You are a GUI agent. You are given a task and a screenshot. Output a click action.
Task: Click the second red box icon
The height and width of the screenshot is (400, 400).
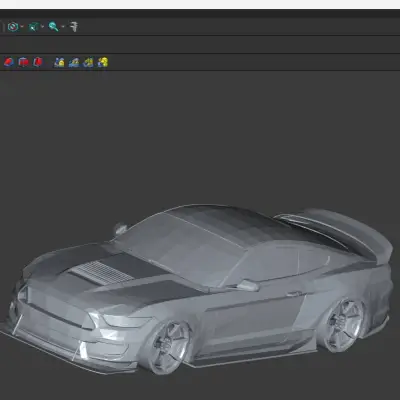click(x=23, y=62)
